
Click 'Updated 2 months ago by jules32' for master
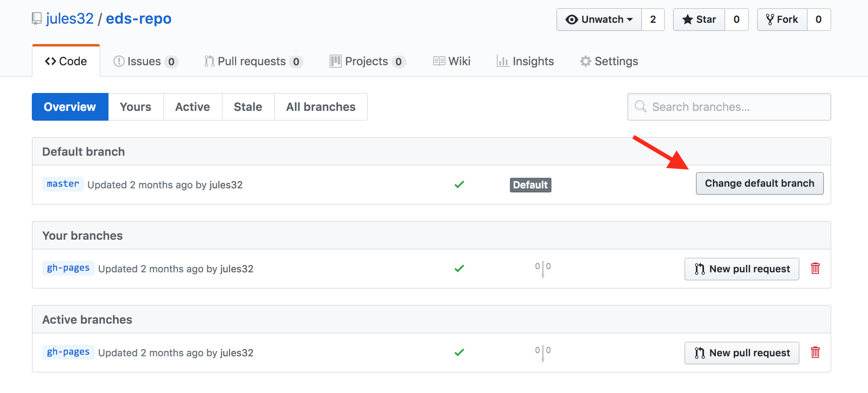pyautogui.click(x=165, y=185)
